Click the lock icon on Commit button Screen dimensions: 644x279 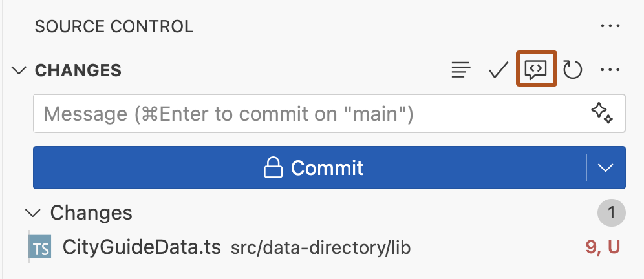[274, 168]
